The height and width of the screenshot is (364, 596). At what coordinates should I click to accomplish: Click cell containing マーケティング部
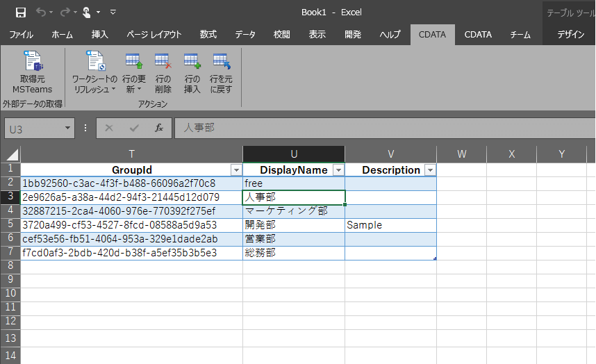pos(294,211)
